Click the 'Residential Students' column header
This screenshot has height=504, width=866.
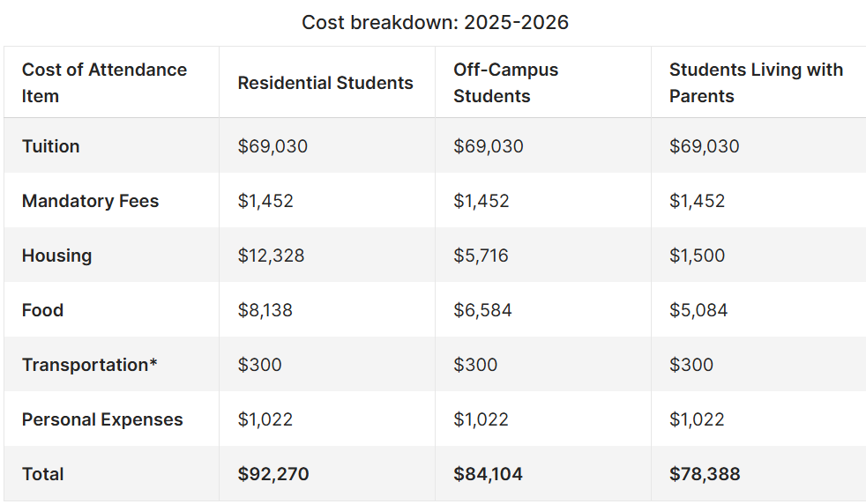pyautogui.click(x=325, y=83)
